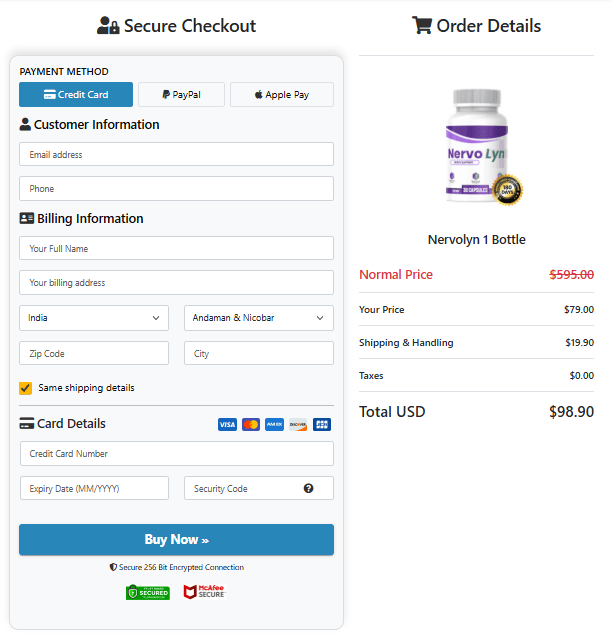Select the Zip Code field

94,353
